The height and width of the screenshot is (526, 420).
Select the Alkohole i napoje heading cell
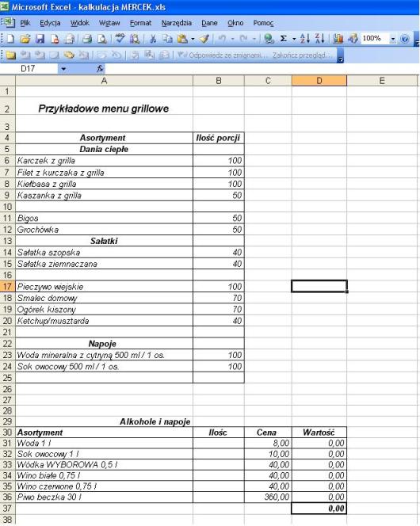click(x=104, y=421)
